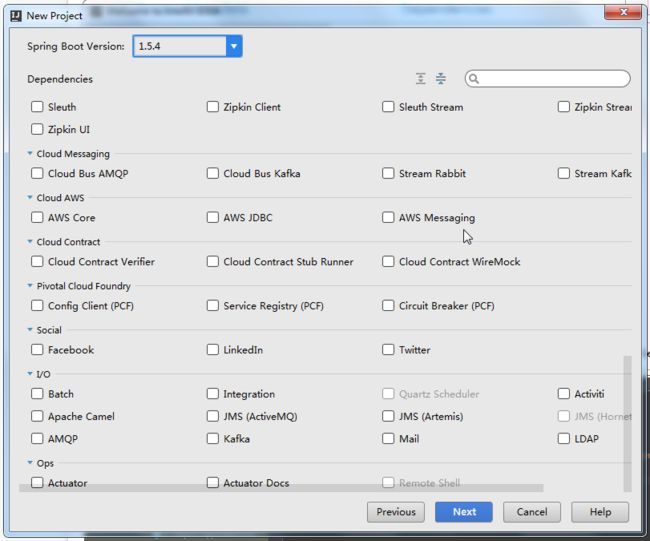This screenshot has width=650, height=541.
Task: Enable the Integration dependency
Action: point(213,393)
